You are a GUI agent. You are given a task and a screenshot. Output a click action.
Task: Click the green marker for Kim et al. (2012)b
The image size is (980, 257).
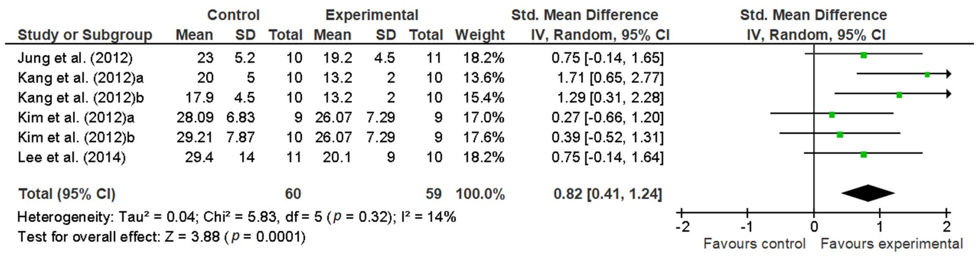click(x=840, y=135)
